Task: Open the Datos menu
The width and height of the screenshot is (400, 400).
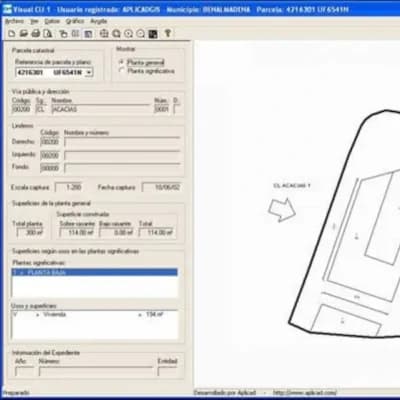Action: [52, 21]
